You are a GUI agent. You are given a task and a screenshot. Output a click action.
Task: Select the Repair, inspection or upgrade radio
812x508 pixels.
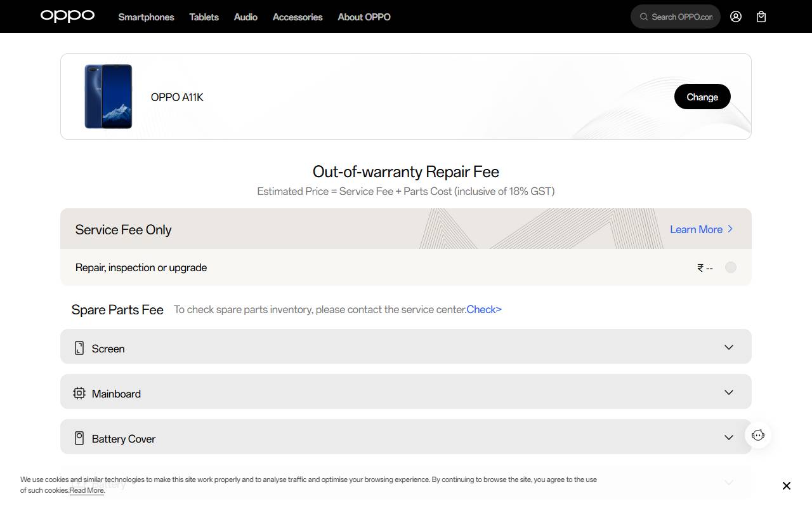[x=731, y=267]
